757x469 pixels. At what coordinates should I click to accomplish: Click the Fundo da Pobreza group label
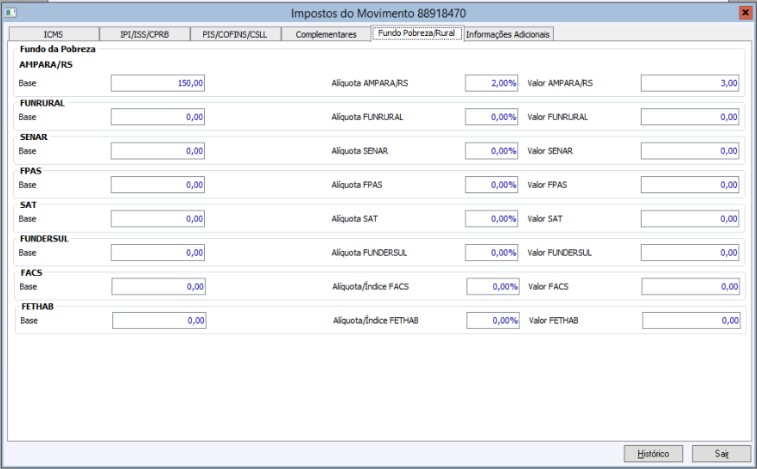57,49
